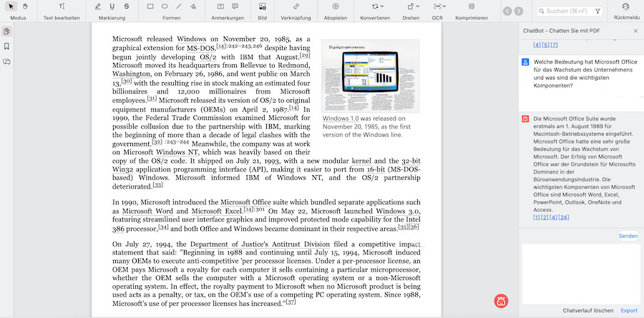Viewport: 644px width, 318px height.
Task: Click Chatverlauf löschen to clear chat
Action: [x=588, y=310]
